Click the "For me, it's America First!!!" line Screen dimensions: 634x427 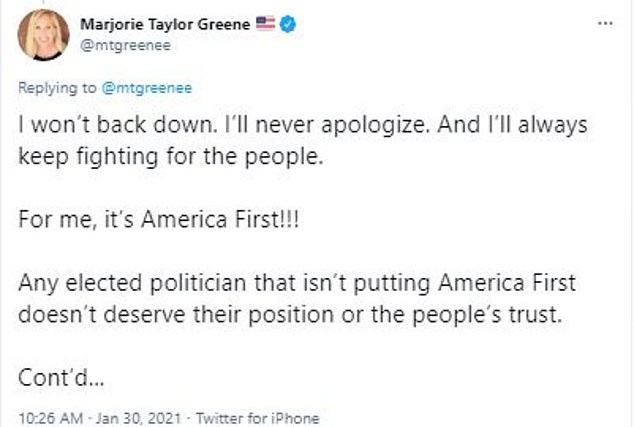pos(151,222)
